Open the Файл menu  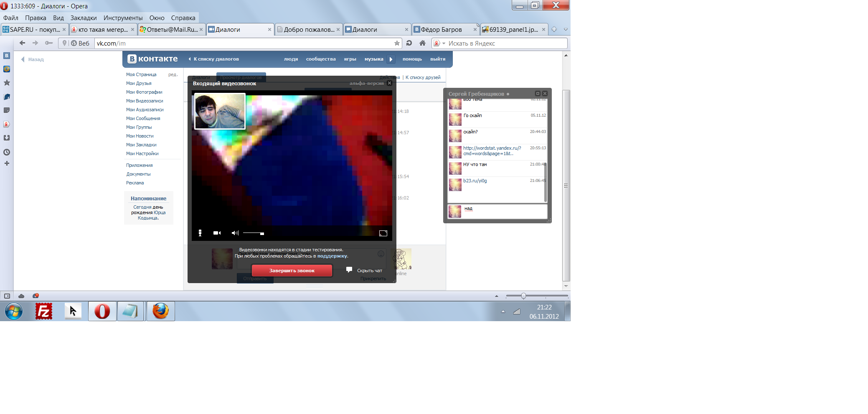click(x=11, y=18)
